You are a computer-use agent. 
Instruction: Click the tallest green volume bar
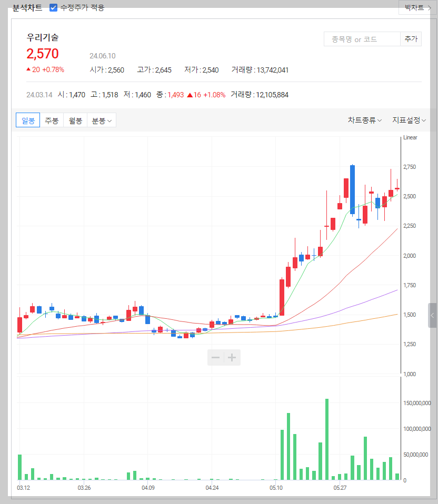tap(327, 439)
